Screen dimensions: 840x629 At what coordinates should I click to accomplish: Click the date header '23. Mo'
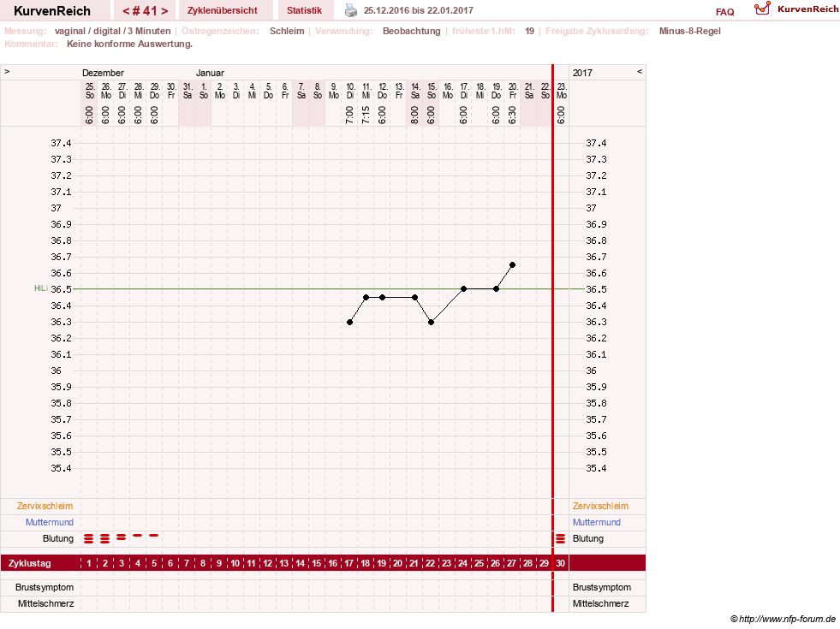click(x=562, y=91)
